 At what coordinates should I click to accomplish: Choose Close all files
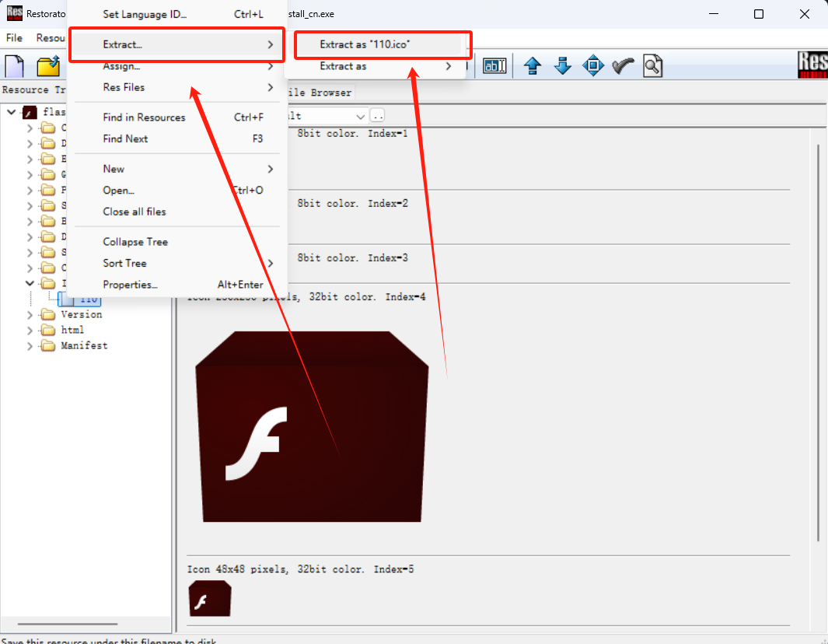point(177,212)
